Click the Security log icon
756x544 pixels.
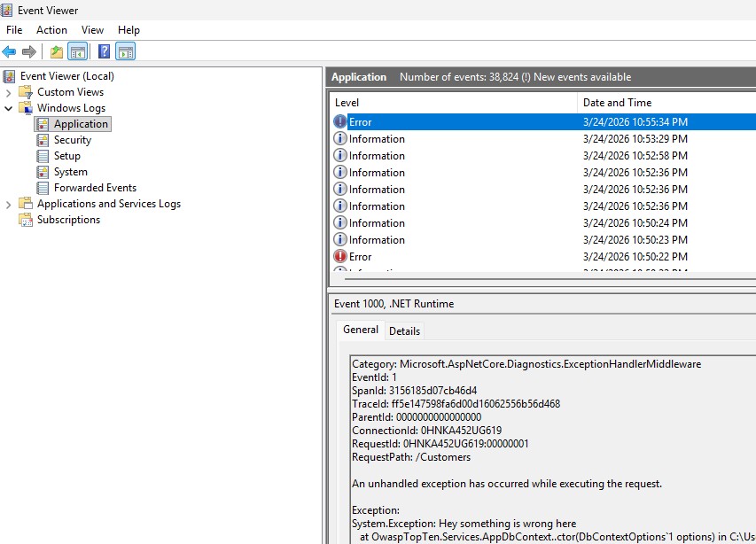[43, 140]
